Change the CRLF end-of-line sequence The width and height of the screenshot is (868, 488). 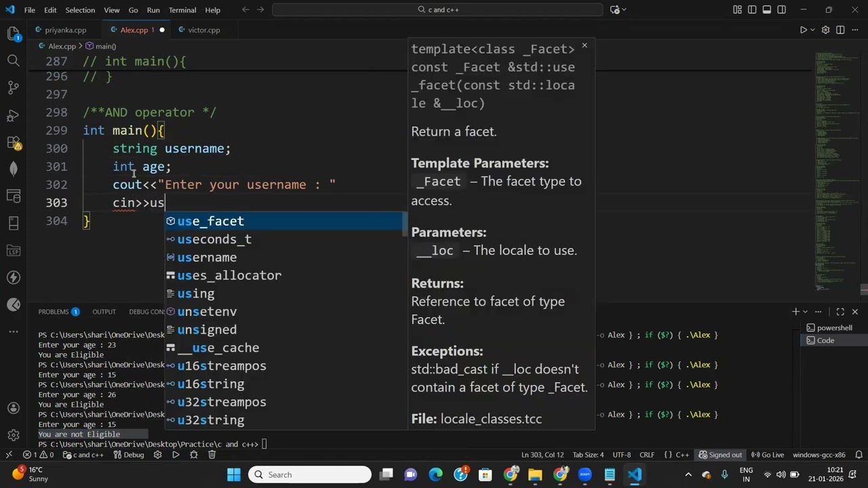(x=647, y=455)
